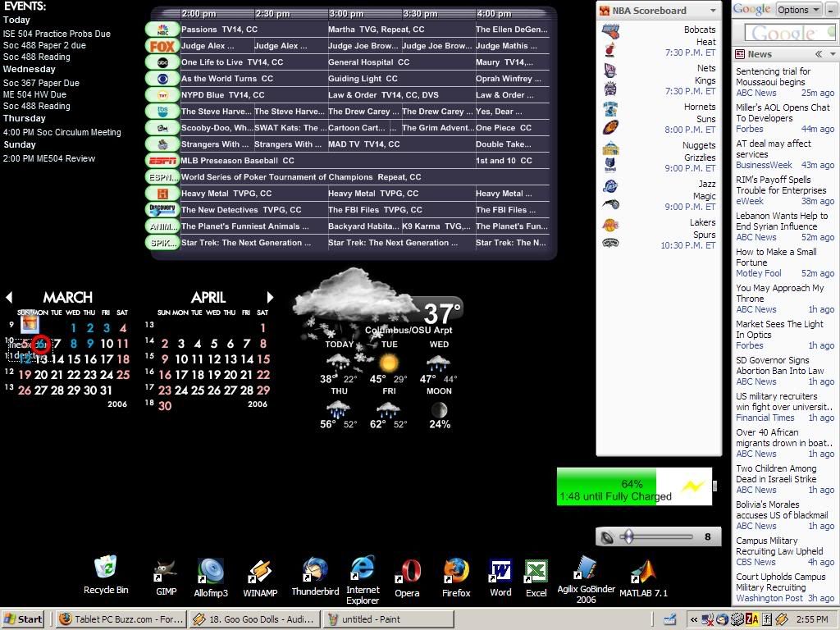Select March 22 on the calendar
840x630 pixels.
(x=73, y=374)
